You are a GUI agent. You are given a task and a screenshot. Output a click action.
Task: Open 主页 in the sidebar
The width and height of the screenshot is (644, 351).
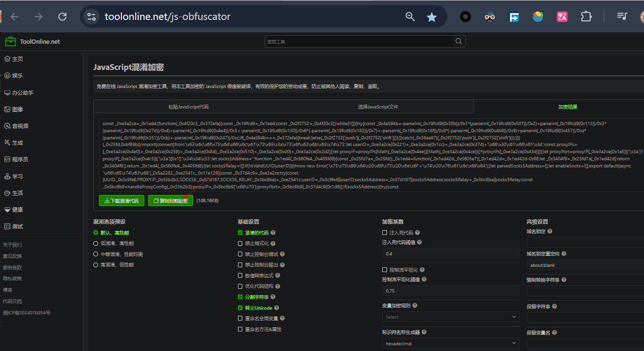[13, 59]
